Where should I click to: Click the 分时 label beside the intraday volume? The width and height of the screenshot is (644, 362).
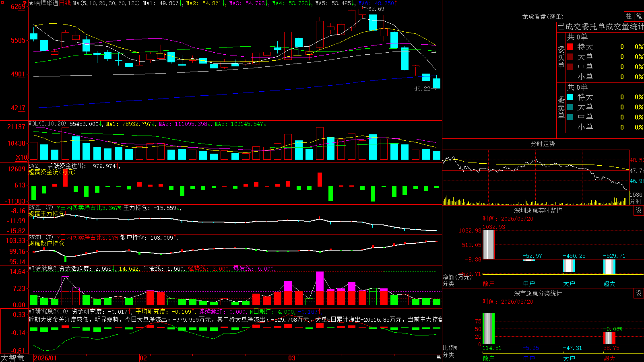click(636, 202)
